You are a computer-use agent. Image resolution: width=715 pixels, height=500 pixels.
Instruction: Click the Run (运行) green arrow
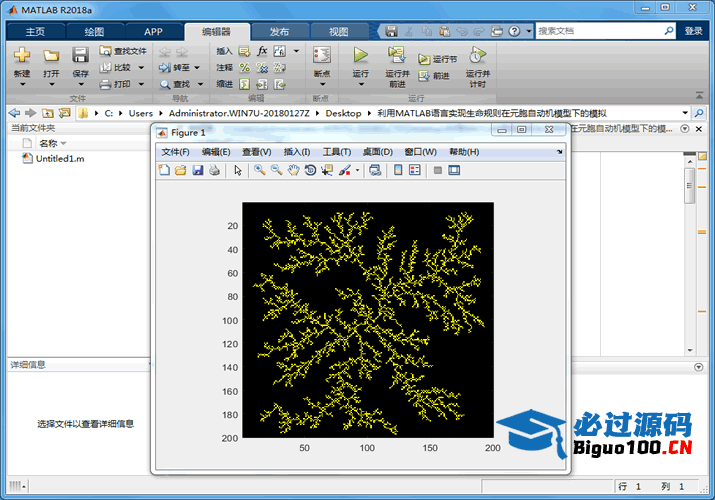[x=360, y=55]
